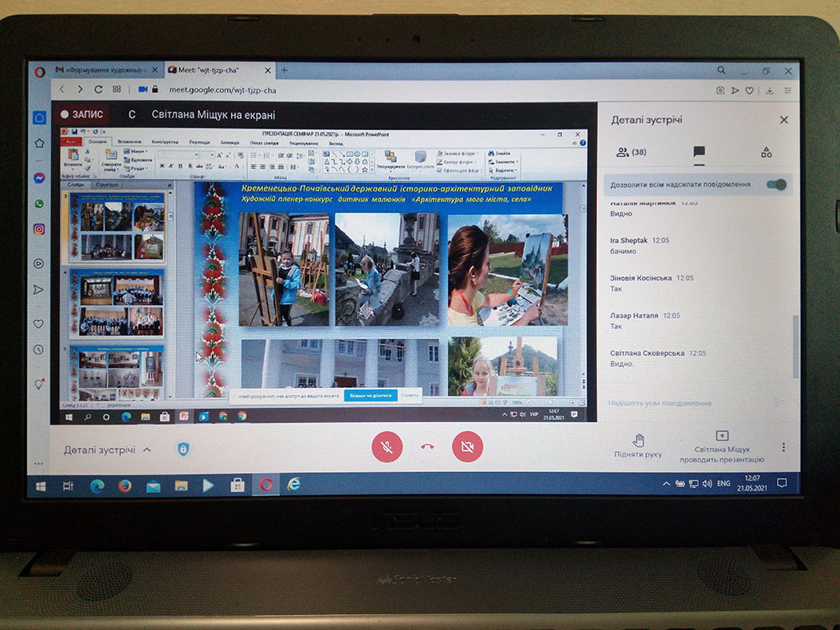The height and width of the screenshot is (630, 840).
Task: Open Opera sidebar Home icon
Action: [x=39, y=118]
